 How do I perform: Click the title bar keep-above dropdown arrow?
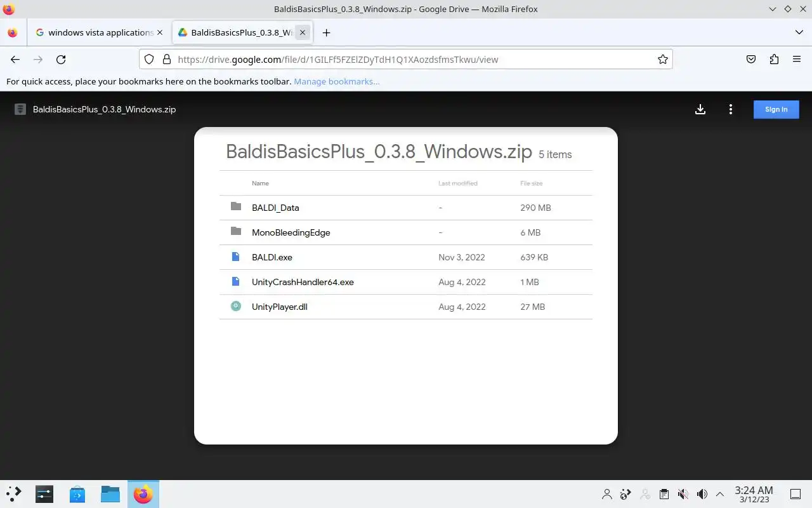(x=773, y=9)
